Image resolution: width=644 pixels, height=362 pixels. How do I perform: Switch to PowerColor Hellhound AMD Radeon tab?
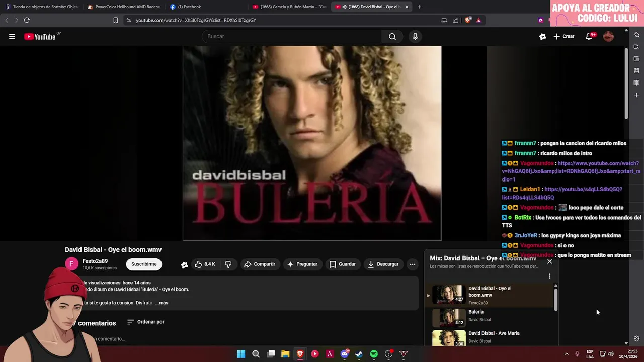pyautogui.click(x=123, y=7)
